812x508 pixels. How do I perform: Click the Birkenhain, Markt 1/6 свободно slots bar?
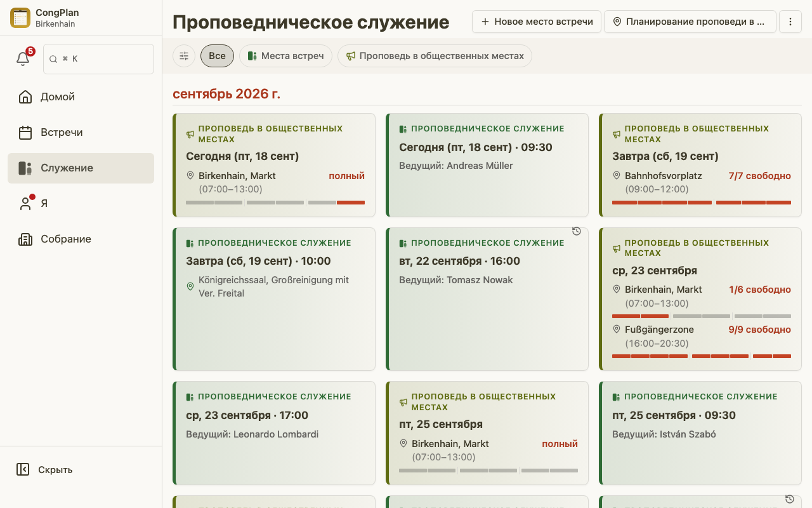point(702,316)
